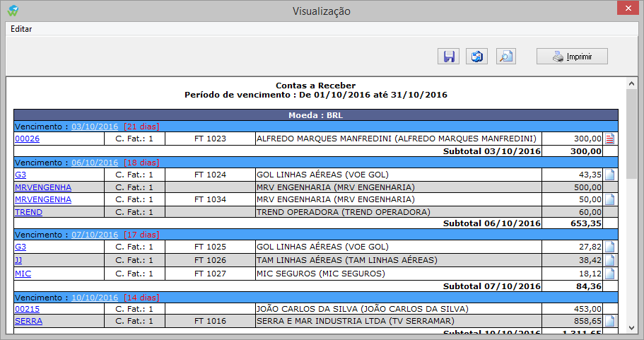The image size is (644, 340).
Task: Click the [21 dias] label
Action: 141,127
